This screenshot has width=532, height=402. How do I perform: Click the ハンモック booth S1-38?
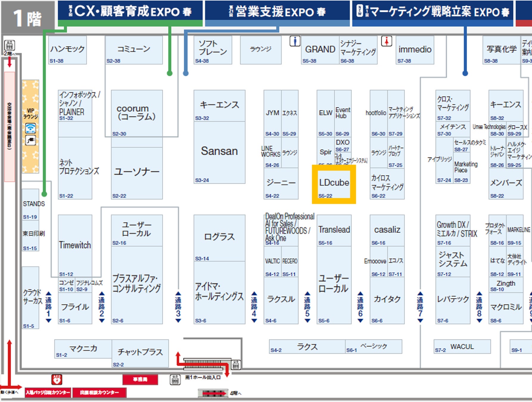point(68,50)
